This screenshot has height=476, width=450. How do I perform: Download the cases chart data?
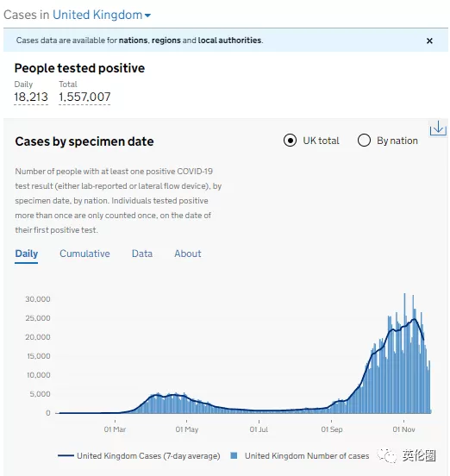tap(438, 128)
